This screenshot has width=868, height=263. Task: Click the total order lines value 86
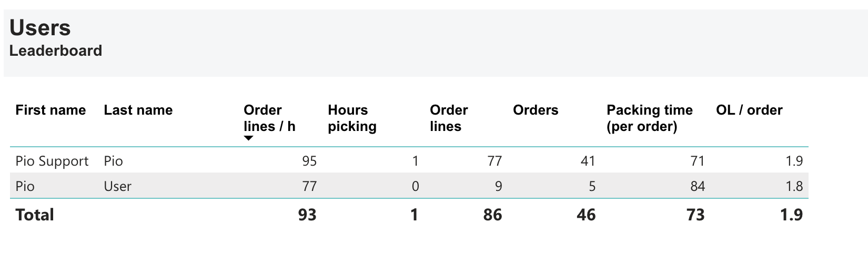coord(492,215)
